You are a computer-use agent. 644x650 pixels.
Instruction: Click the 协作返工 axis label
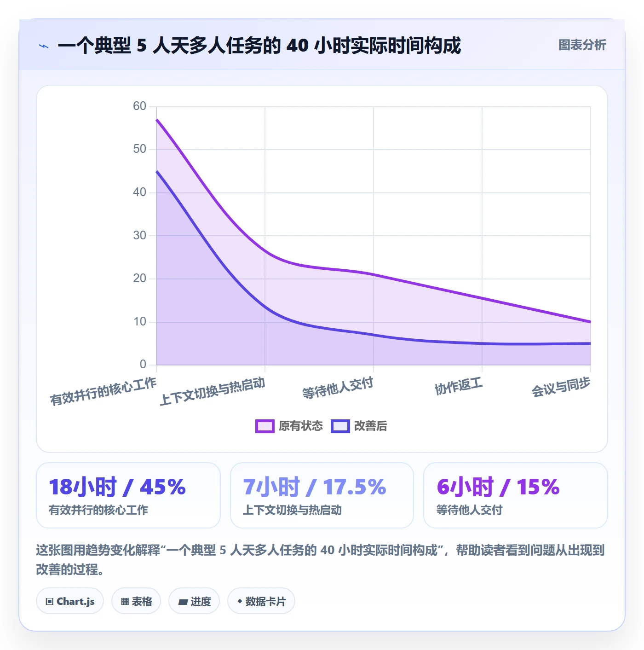459,386
